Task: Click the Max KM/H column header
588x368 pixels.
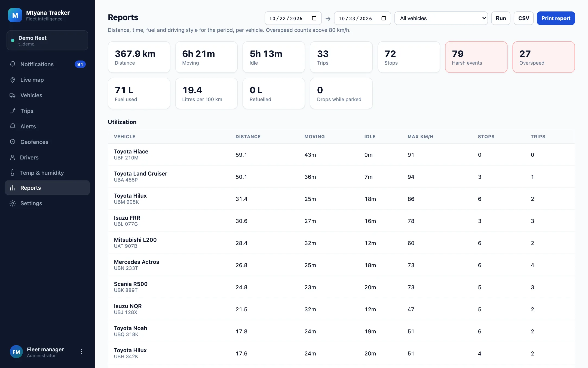Action: (420, 137)
